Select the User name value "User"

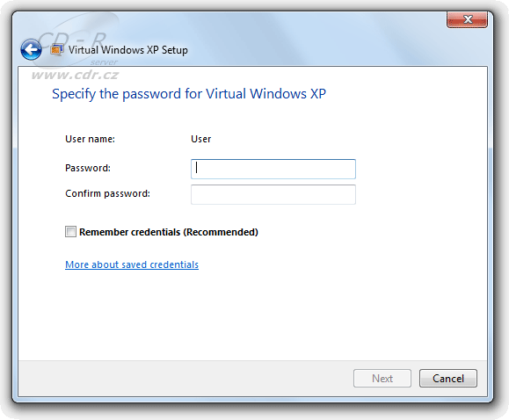[x=201, y=139]
